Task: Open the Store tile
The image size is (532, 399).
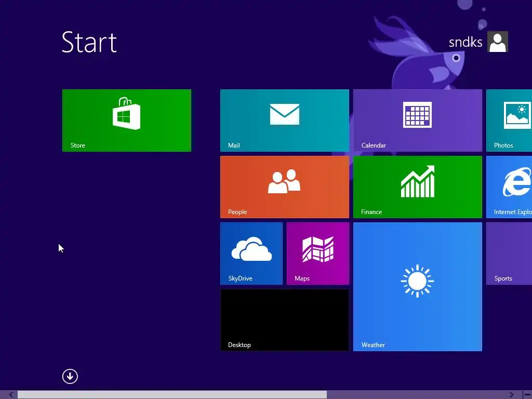Action: point(127,121)
